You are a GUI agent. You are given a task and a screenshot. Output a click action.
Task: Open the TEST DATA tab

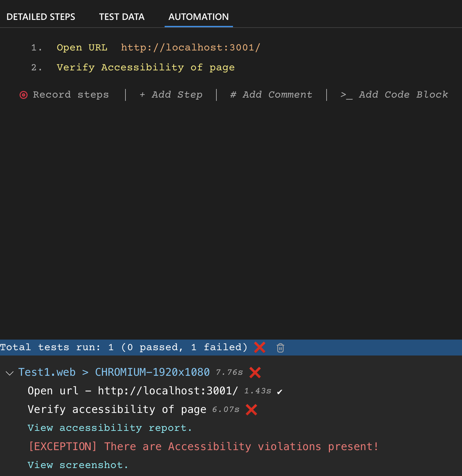pos(121,17)
